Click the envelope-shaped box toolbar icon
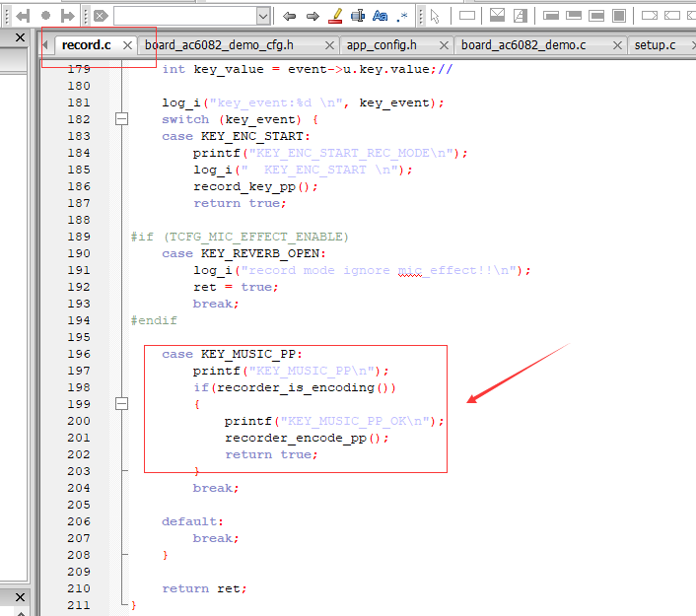This screenshot has width=696, height=616. pyautogui.click(x=497, y=16)
